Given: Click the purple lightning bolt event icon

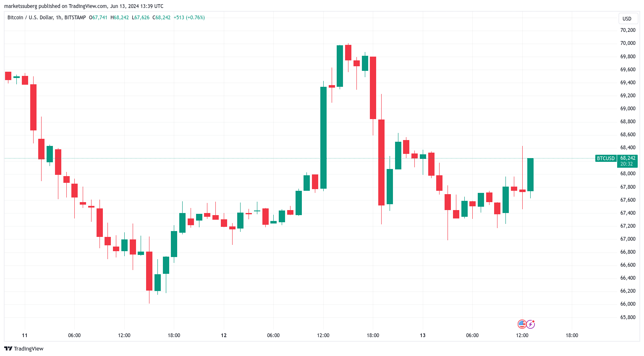Looking at the screenshot, I should 531,324.
